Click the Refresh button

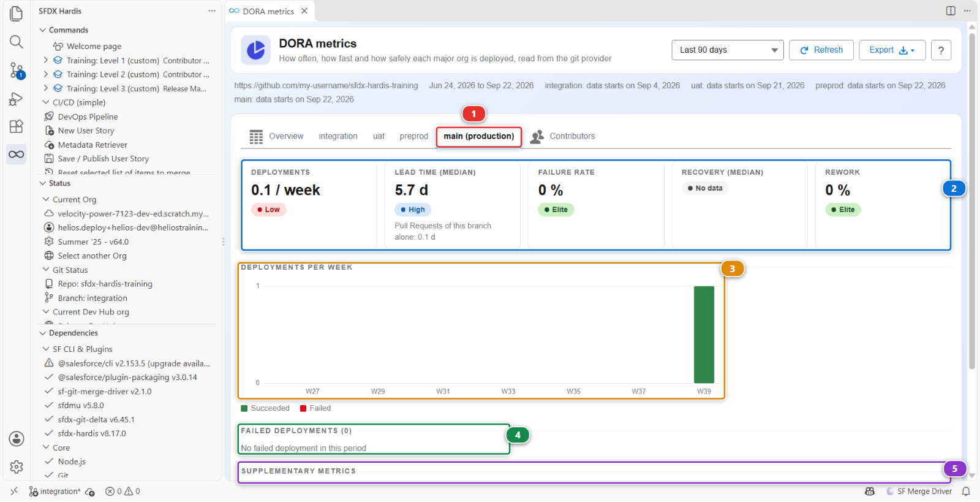821,50
